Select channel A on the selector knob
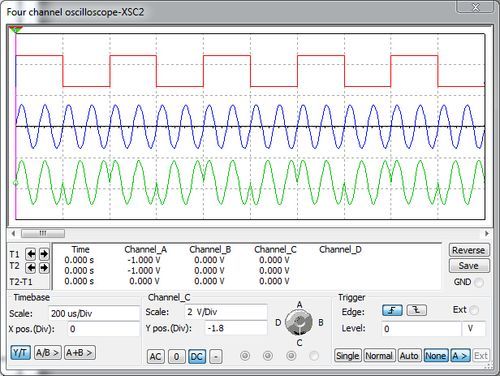Viewport: 500px width, 376px height. click(x=299, y=304)
